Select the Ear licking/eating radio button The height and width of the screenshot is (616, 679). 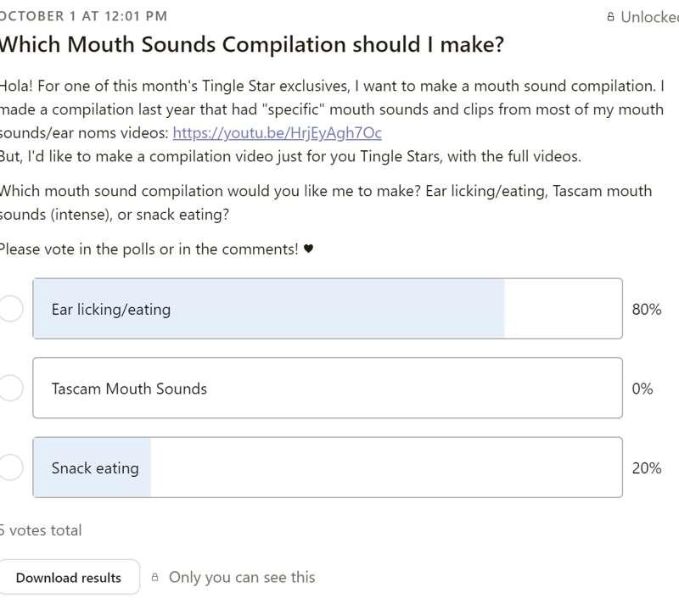click(10, 309)
